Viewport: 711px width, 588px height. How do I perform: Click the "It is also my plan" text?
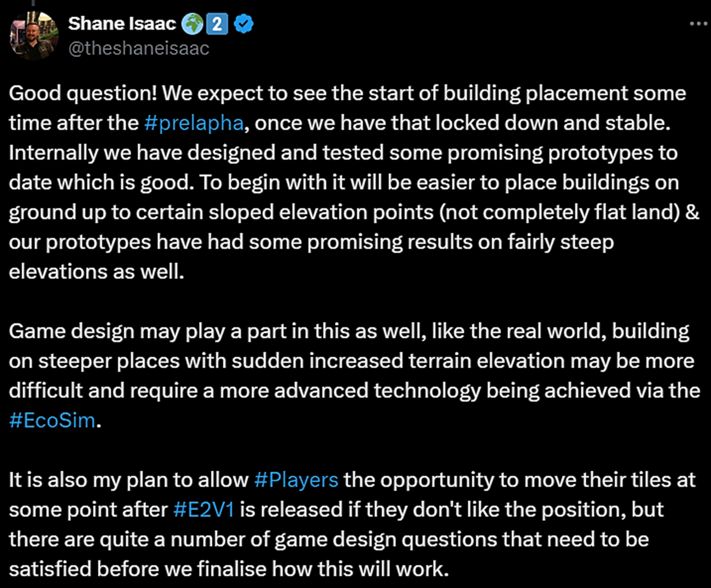[82, 480]
